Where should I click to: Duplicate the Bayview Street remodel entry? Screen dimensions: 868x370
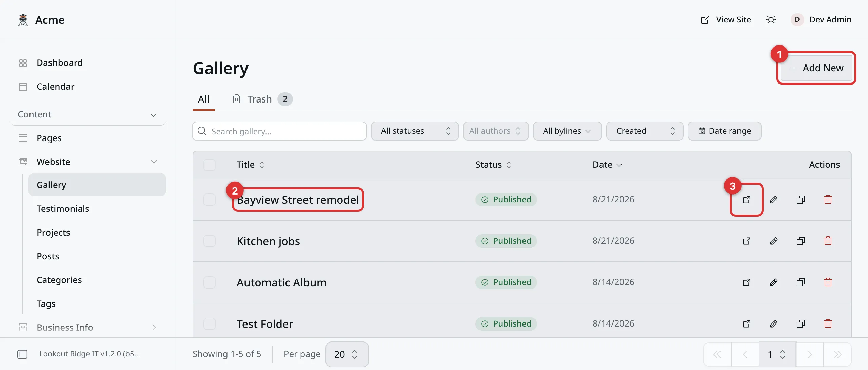pyautogui.click(x=801, y=200)
